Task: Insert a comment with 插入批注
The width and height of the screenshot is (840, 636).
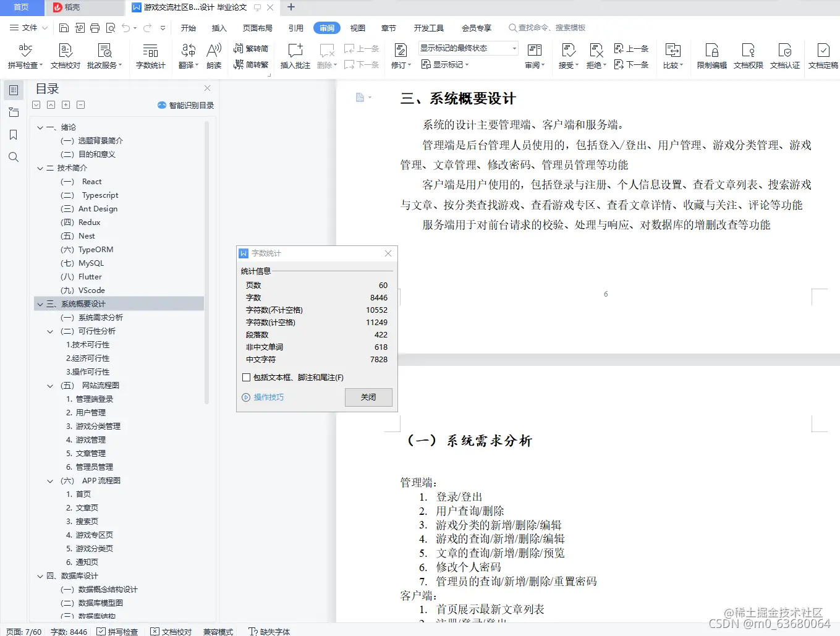Action: tap(295, 56)
